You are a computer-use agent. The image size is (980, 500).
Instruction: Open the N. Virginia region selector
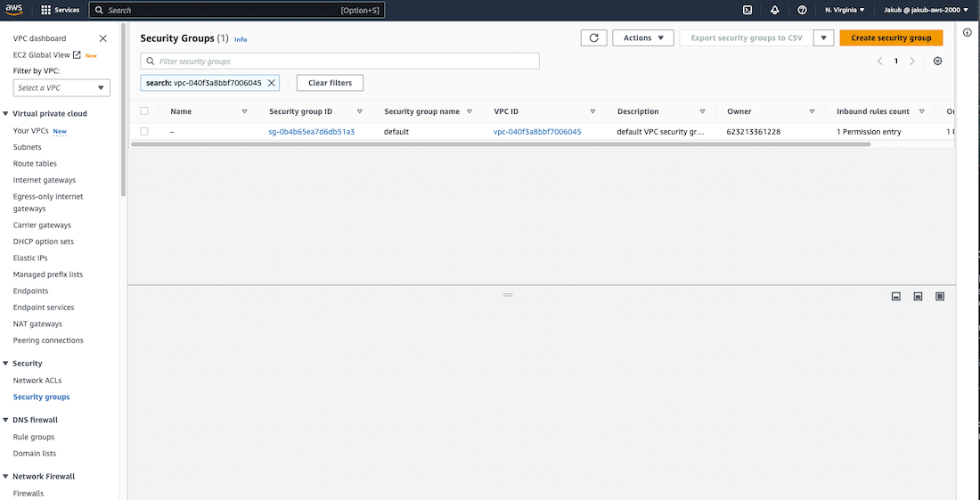pyautogui.click(x=845, y=10)
